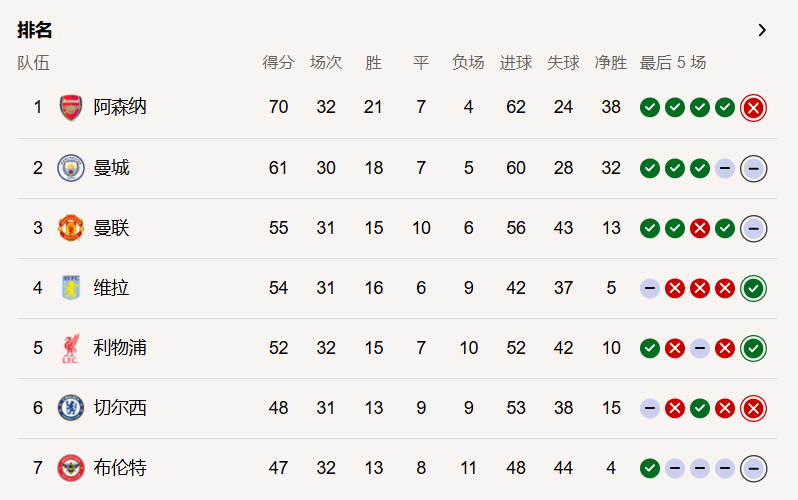Screen dimensions: 798x500
Task: Open the 排名 standings heading
Action: click(x=35, y=30)
